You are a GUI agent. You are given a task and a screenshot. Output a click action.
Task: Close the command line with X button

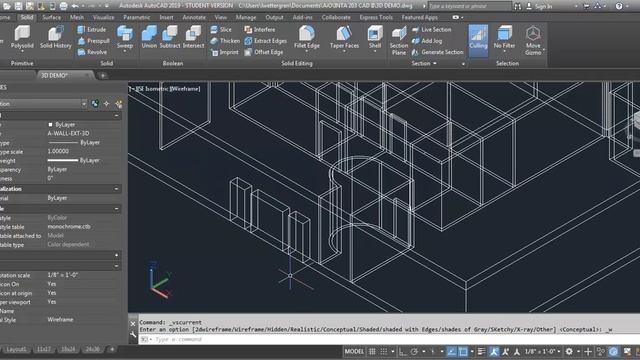[133, 324]
